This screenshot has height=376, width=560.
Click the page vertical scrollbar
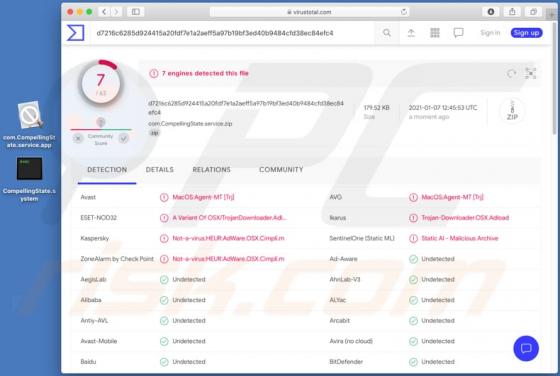(x=555, y=79)
